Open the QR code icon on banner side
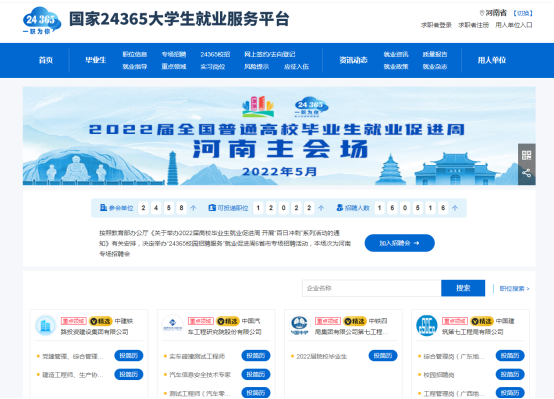This screenshot has width=554, height=399. [526, 155]
